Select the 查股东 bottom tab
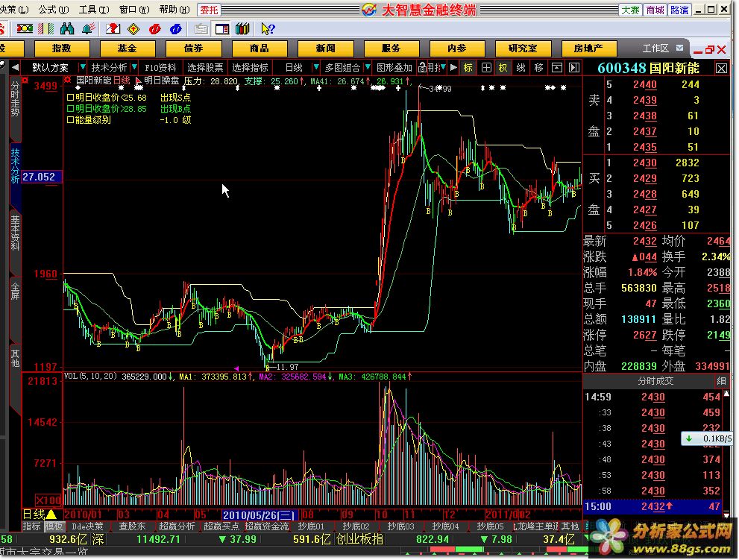 (133, 526)
